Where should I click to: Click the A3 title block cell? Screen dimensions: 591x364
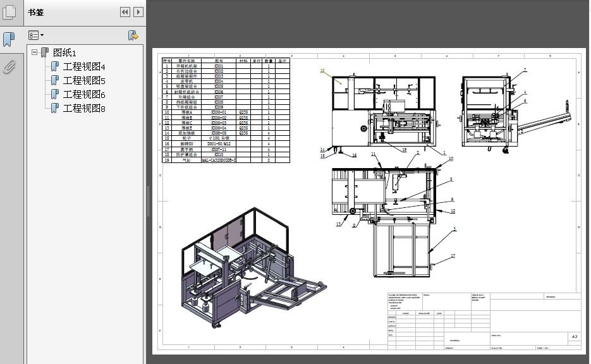point(574,337)
